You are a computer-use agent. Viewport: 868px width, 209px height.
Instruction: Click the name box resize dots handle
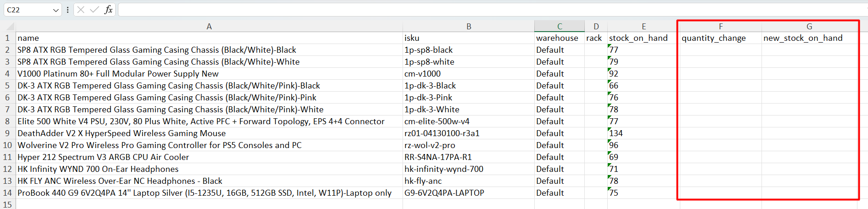67,10
